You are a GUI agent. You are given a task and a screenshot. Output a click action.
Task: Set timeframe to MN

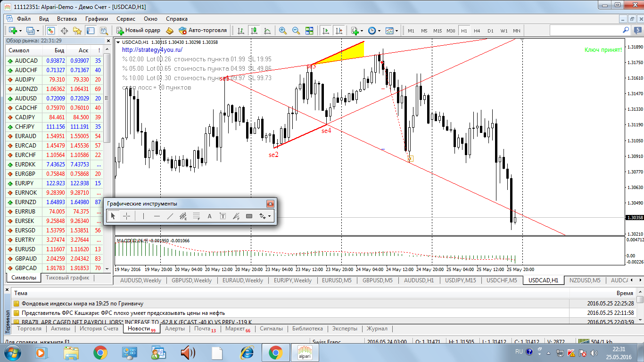click(x=517, y=31)
